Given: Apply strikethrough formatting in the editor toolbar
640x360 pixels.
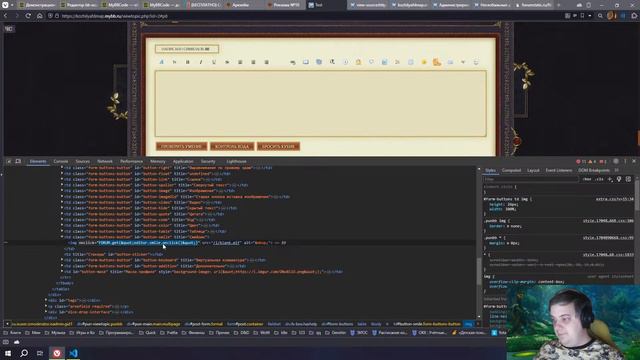Looking at the screenshot, I should click(x=227, y=62).
